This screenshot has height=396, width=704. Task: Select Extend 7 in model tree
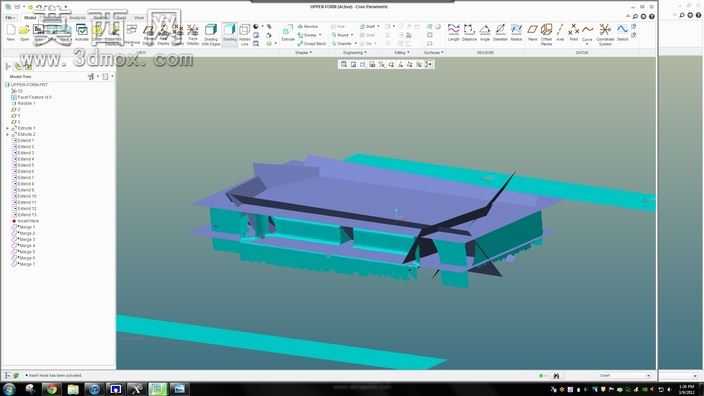[26, 178]
